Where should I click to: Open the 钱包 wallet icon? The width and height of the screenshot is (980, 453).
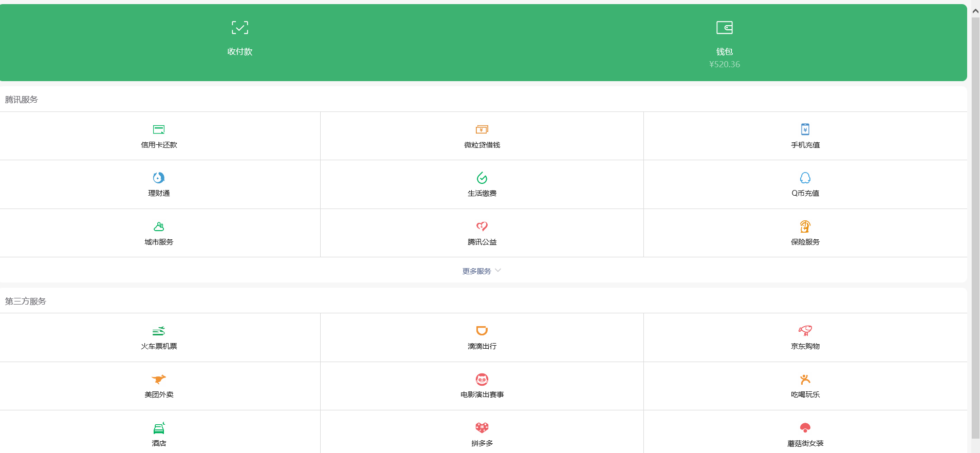coord(724,28)
